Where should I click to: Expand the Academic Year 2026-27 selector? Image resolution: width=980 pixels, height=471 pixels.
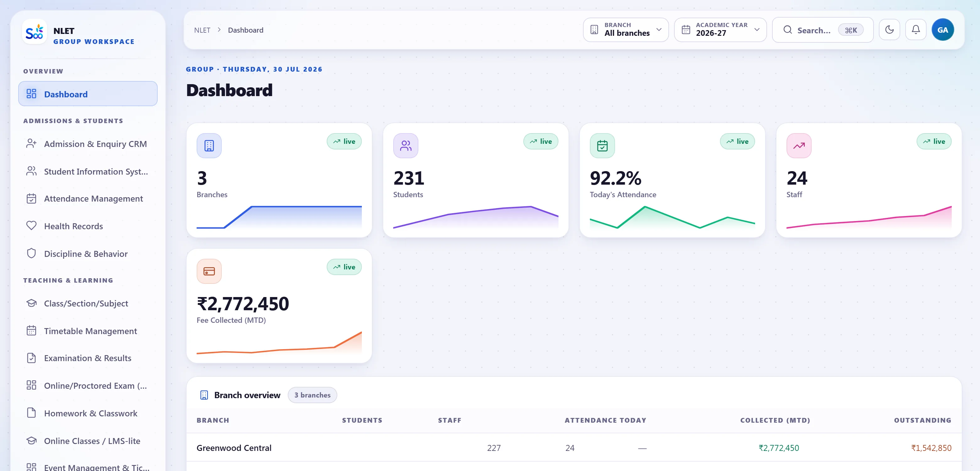point(720,30)
